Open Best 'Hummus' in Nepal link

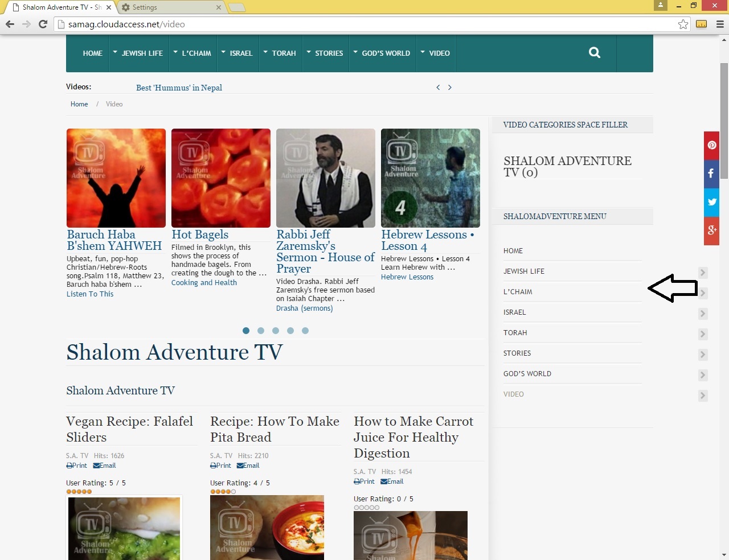pos(179,88)
